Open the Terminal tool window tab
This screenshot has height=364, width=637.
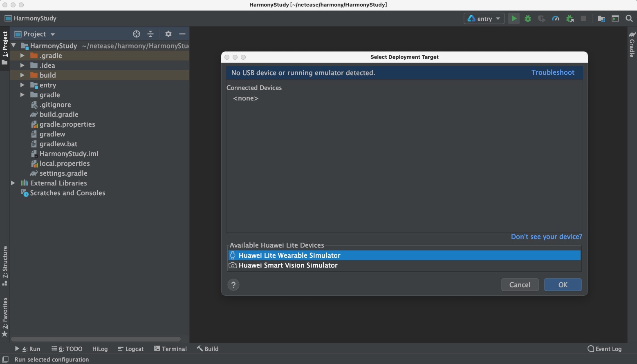click(170, 349)
